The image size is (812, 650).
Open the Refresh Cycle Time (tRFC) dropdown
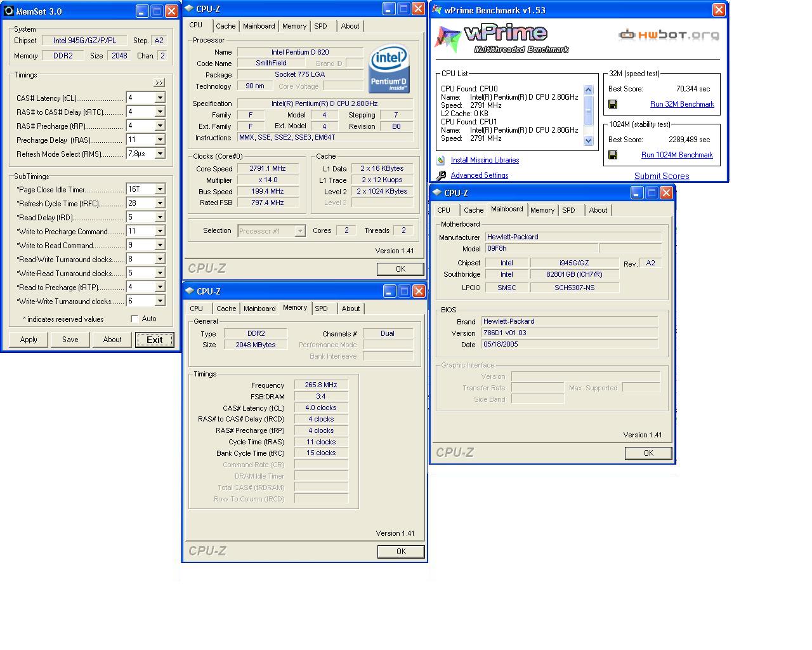click(x=160, y=203)
